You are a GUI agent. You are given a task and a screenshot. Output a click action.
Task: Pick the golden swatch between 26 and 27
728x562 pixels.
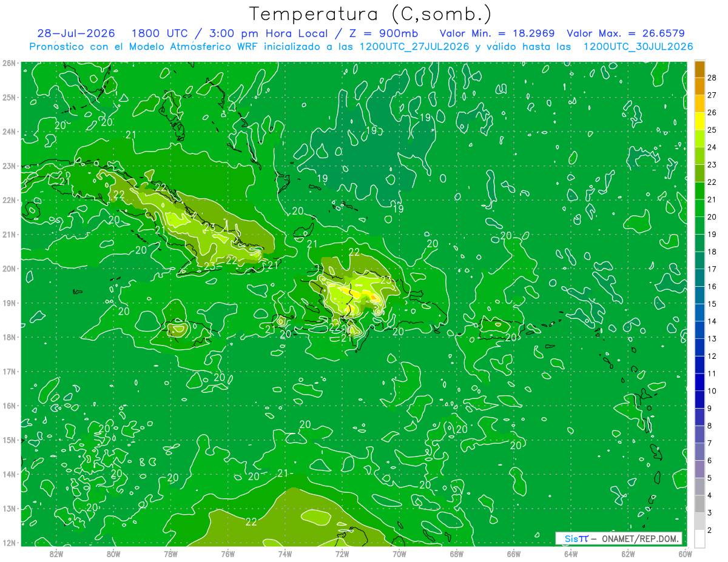699,104
